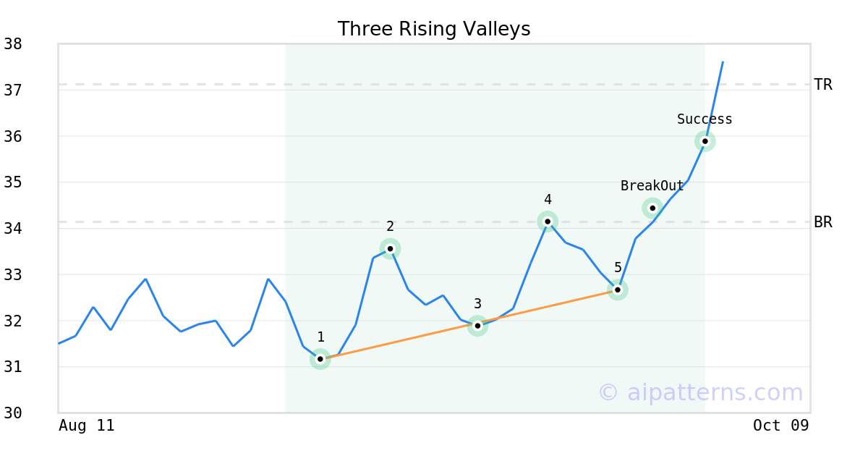Select the peak marker numbered 4
868x456 pixels.
[548, 221]
